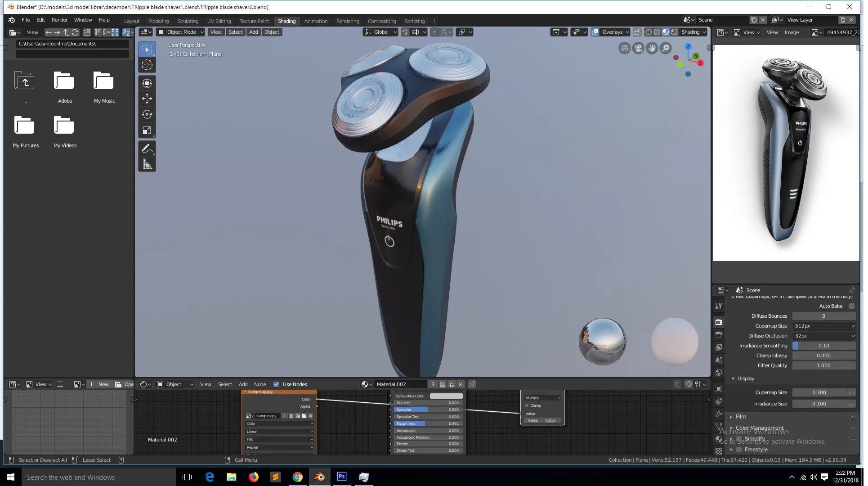Select the Cursor tool in viewport toolbar
This screenshot has height=486, width=868.
pyautogui.click(x=147, y=65)
